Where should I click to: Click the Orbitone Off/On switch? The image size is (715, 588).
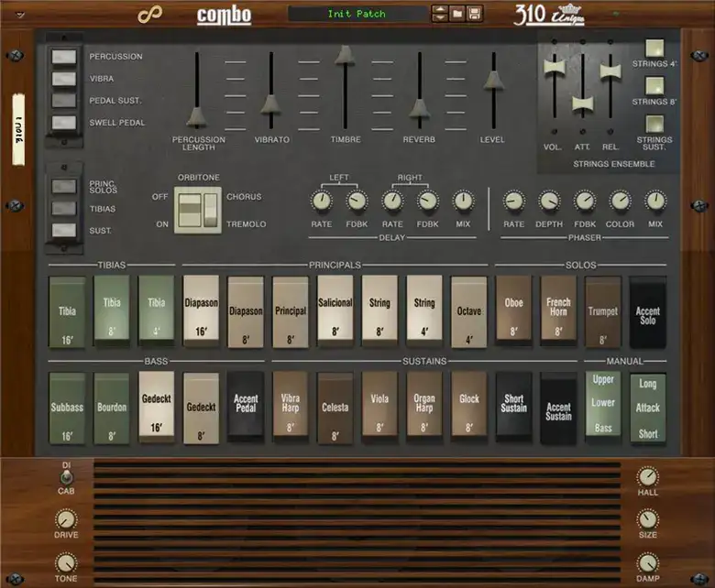click(x=190, y=210)
